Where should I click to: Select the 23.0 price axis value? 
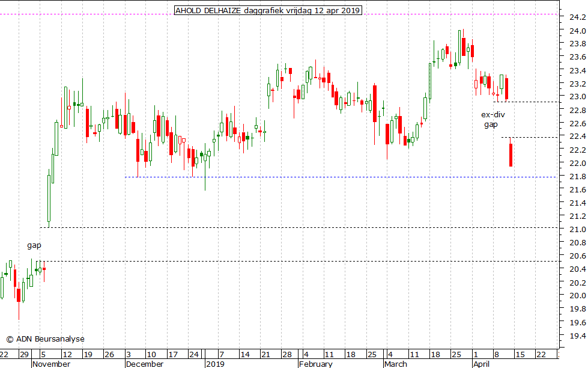tap(578, 97)
